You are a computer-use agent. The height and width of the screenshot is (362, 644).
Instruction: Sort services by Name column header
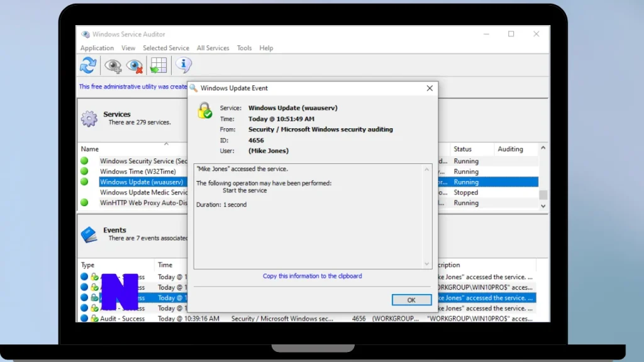click(89, 149)
